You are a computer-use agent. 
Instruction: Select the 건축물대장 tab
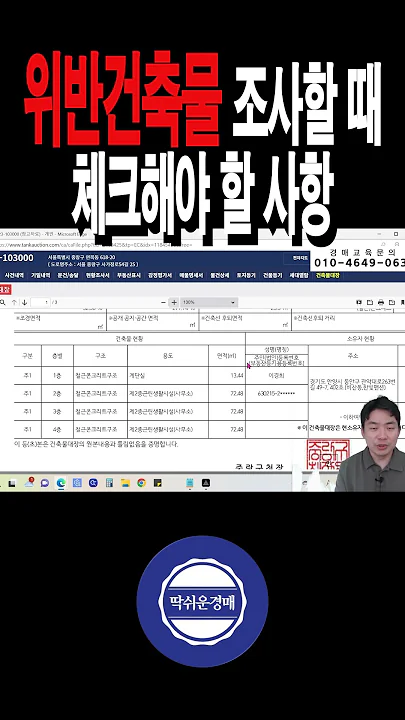coord(327,276)
